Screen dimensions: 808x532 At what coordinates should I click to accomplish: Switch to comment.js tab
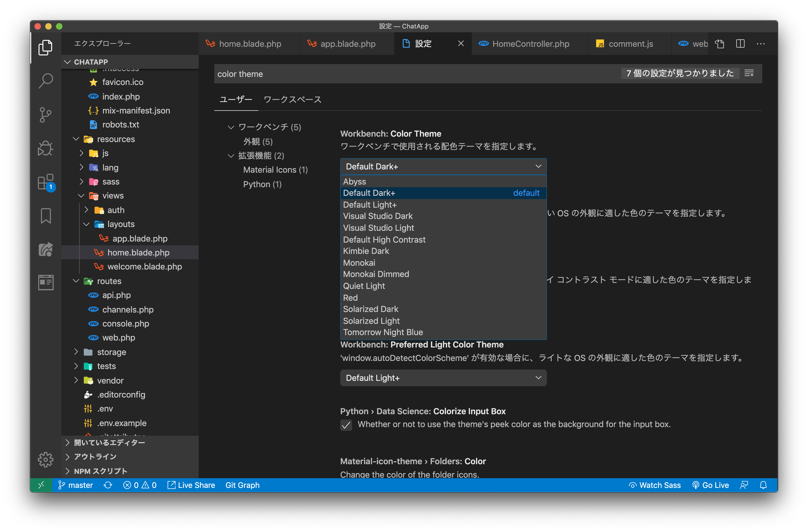pyautogui.click(x=630, y=44)
